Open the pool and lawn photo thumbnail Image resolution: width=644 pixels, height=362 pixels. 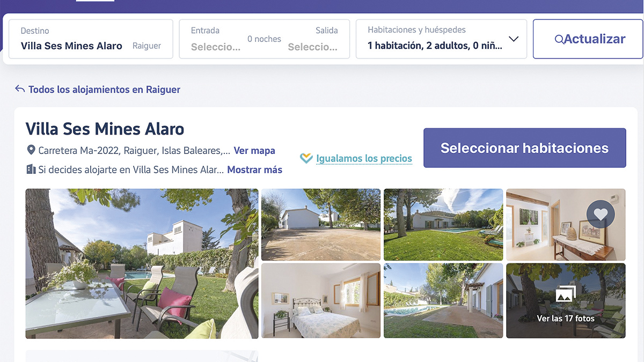tap(443, 225)
